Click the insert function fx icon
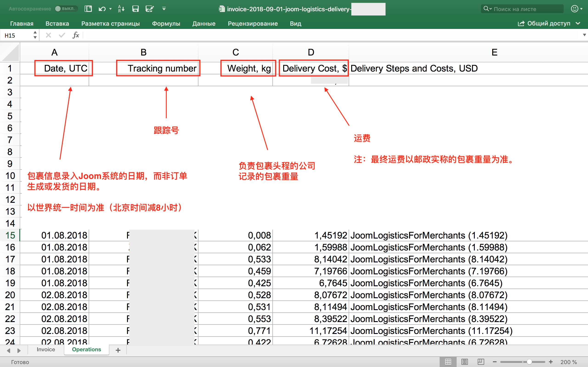This screenshot has height=367, width=588. (x=76, y=35)
